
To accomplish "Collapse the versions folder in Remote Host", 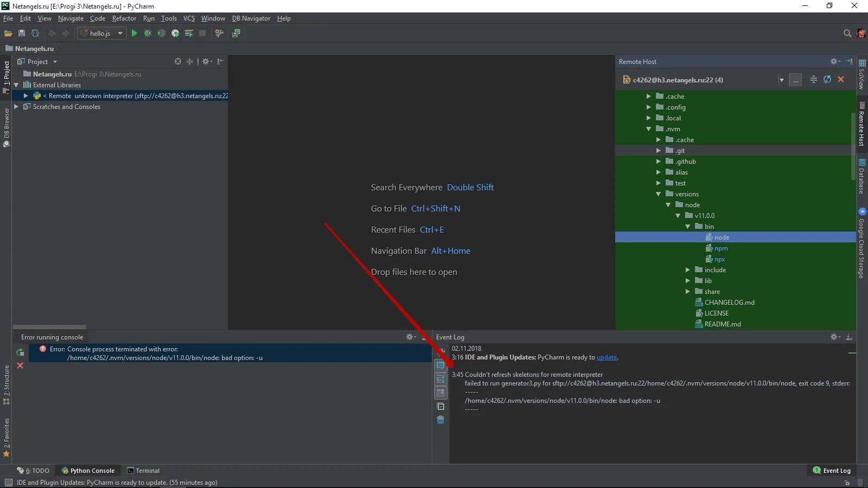I will (658, 194).
